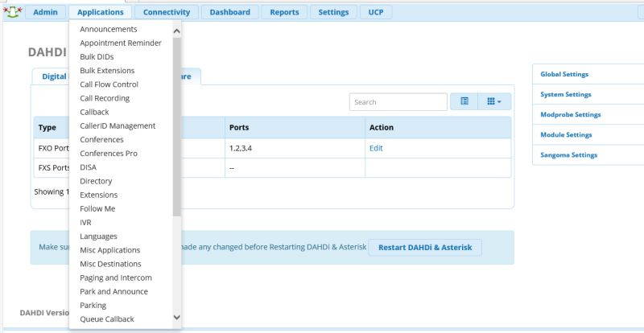Click Restart DAHDi & Asterisk button
The image size is (644, 333).
pos(425,248)
